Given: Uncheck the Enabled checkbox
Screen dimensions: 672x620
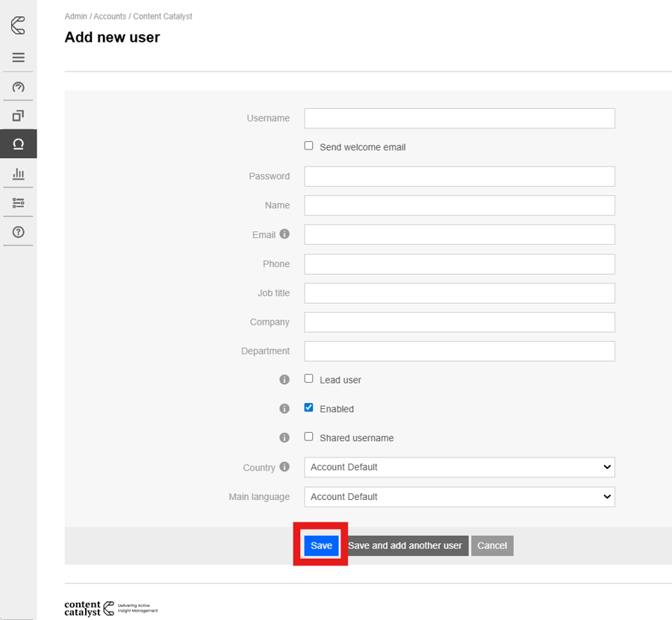Looking at the screenshot, I should 308,407.
